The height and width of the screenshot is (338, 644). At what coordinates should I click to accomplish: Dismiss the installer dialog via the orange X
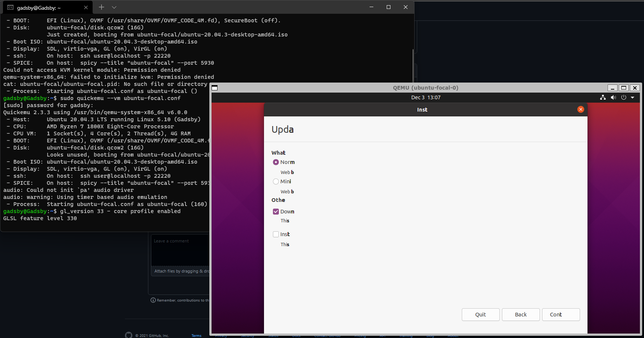[x=581, y=109]
